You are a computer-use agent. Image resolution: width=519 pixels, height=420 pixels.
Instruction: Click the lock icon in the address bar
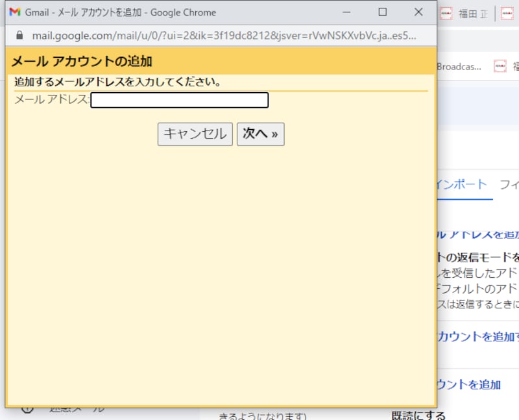click(18, 35)
